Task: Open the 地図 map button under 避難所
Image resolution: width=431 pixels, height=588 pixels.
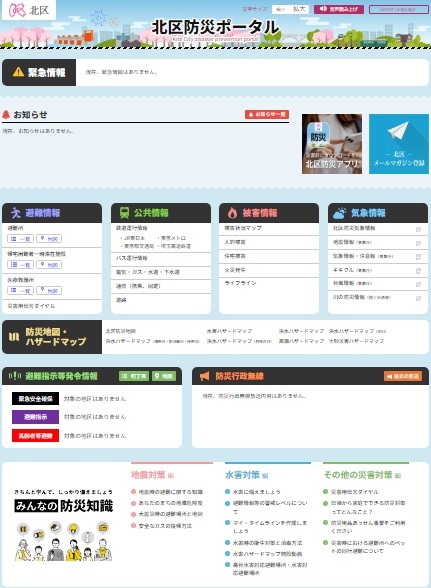Action: coord(49,238)
